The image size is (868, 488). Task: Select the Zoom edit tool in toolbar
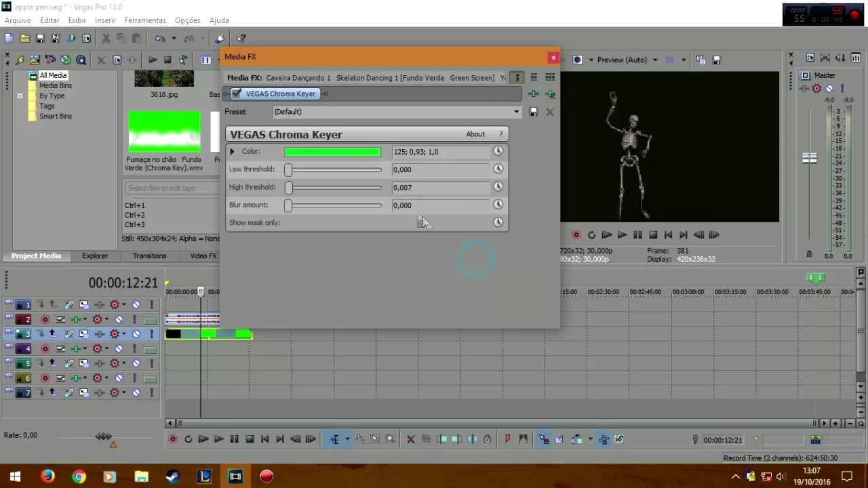tap(390, 439)
